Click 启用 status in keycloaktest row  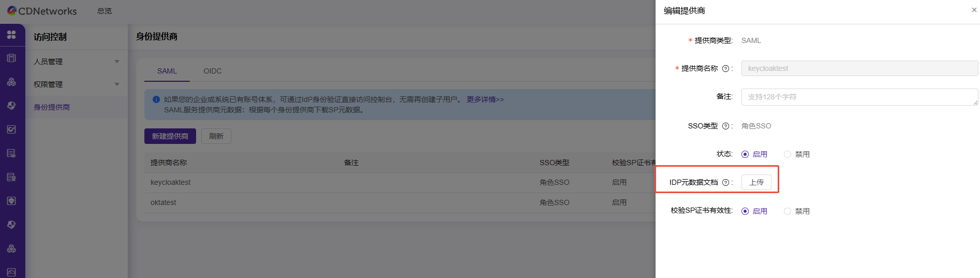click(x=619, y=182)
